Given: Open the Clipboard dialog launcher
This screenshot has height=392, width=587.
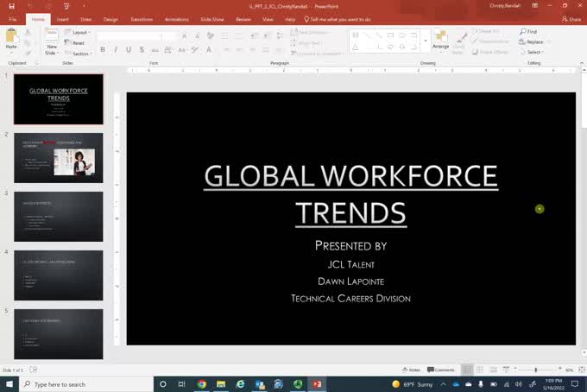Looking at the screenshot, I should pos(36,63).
